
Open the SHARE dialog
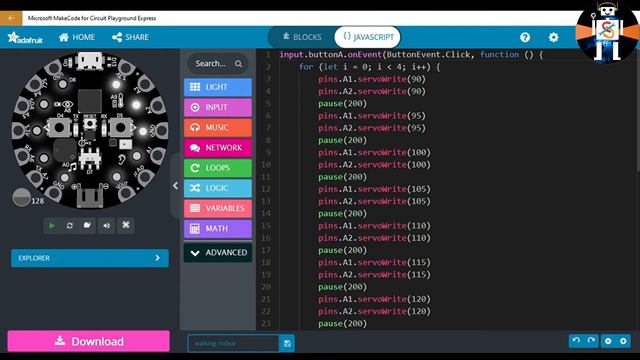[130, 37]
